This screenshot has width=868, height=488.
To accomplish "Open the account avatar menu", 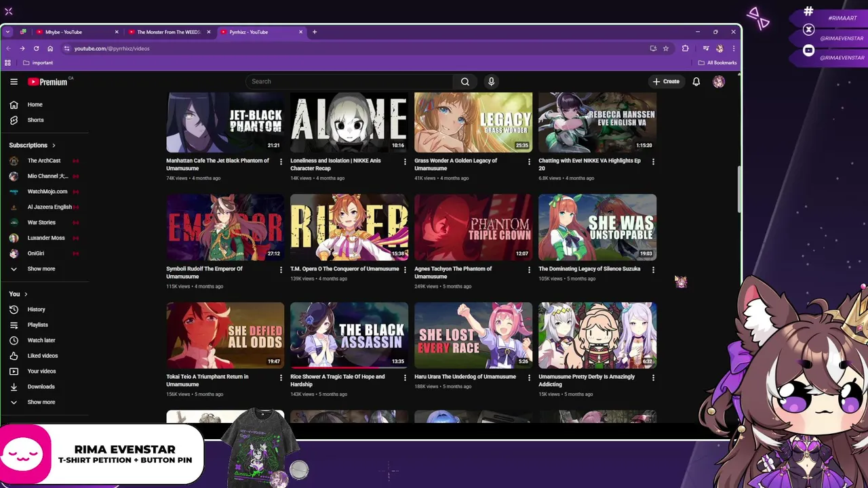I will [719, 81].
